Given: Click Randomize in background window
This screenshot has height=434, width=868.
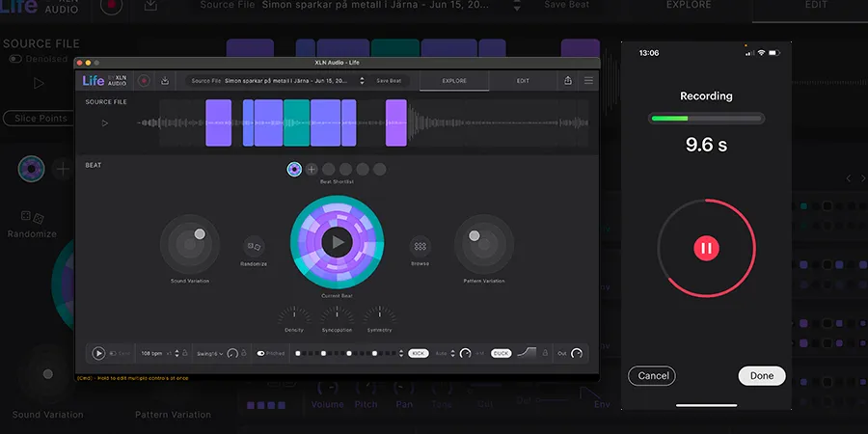Looking at the screenshot, I should [32, 224].
